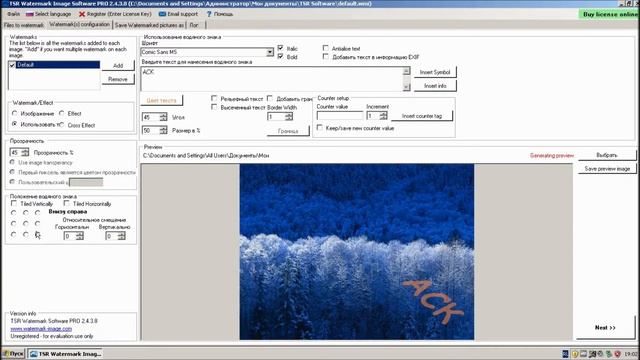Click the Выбрать button
Screen dimensions: 640x360
[x=607, y=155]
